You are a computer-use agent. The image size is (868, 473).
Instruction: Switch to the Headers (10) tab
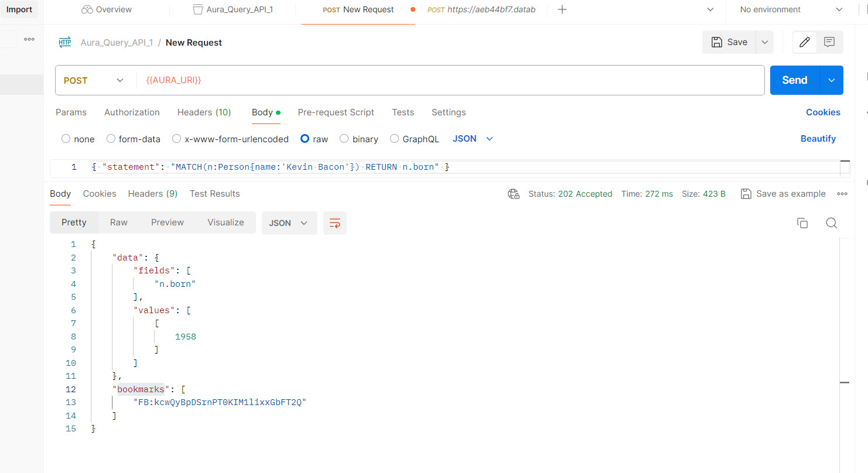click(x=204, y=112)
